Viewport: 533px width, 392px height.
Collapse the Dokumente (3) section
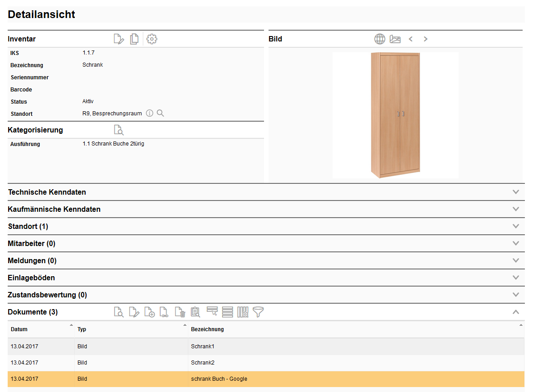coord(516,312)
